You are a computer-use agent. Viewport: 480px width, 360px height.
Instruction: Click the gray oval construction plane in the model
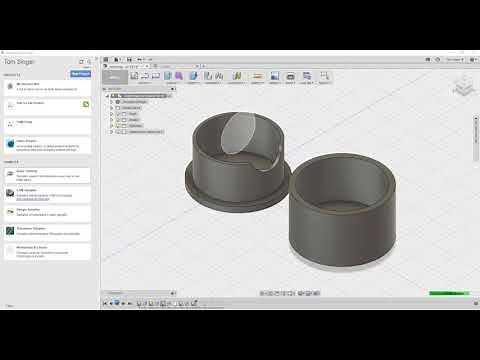tap(238, 133)
